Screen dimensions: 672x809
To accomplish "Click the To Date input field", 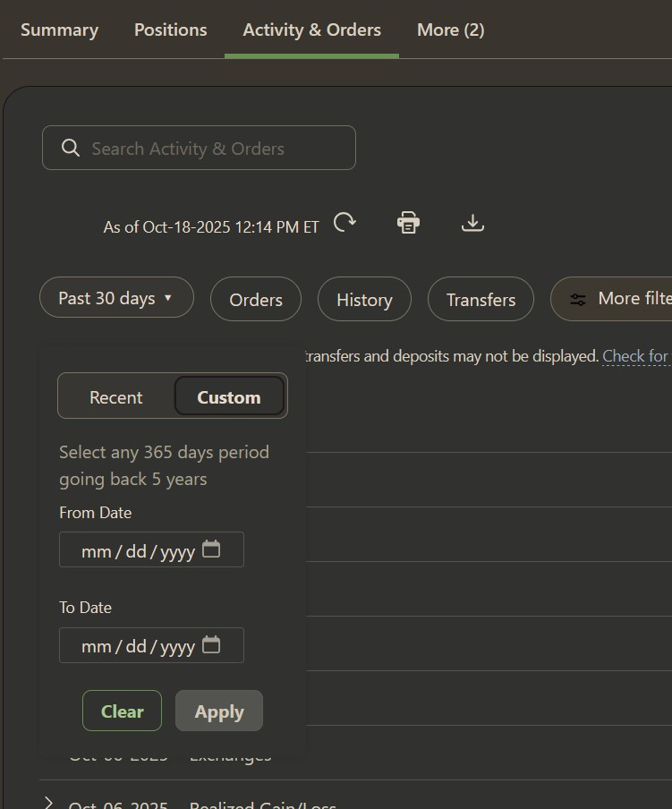I will tap(151, 645).
